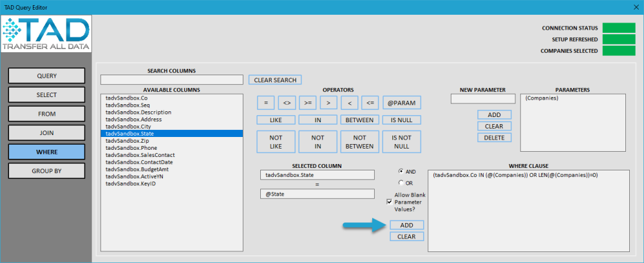
Task: Go to the JOIN section
Action: coord(47,133)
